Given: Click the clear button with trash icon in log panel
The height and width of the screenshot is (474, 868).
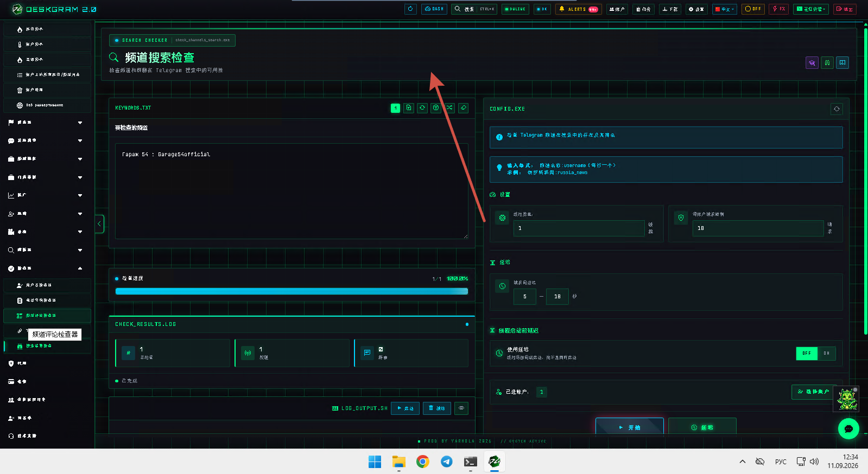Looking at the screenshot, I should click(436, 408).
